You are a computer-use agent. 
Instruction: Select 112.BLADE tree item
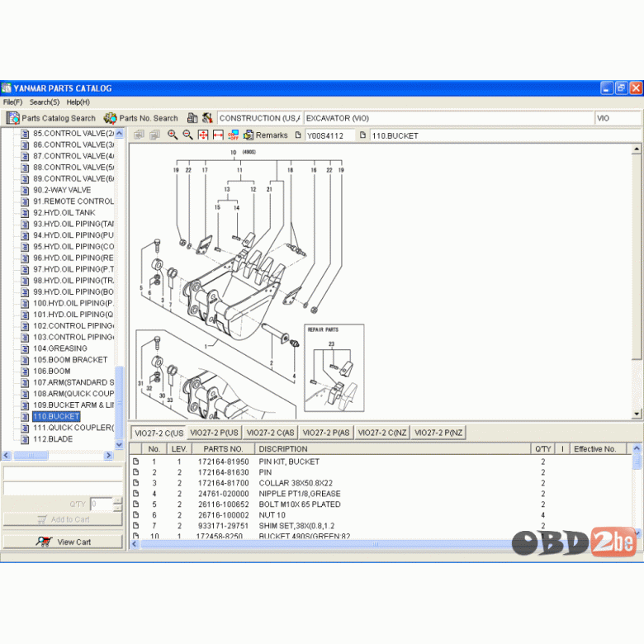[53, 439]
